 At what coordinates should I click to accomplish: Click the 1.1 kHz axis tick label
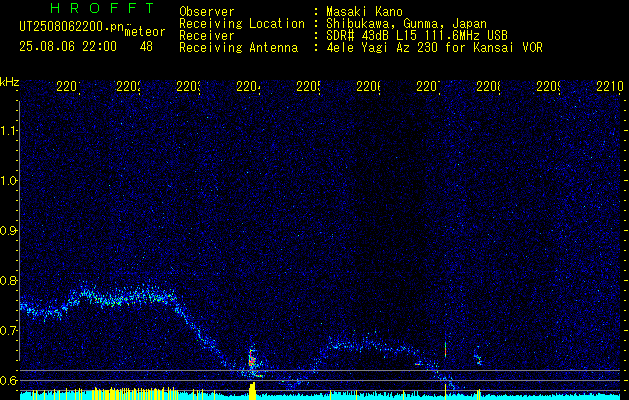pyautogui.click(x=8, y=131)
